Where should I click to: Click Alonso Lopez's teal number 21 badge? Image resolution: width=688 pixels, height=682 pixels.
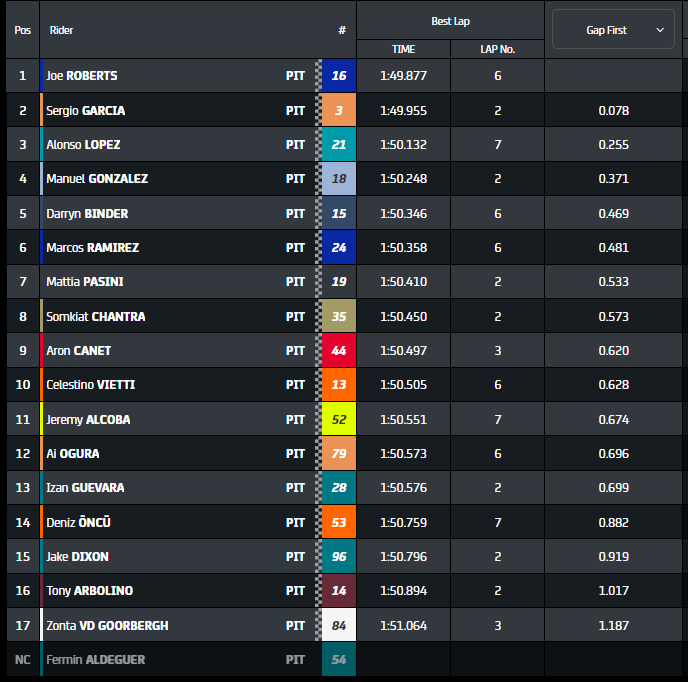(338, 145)
